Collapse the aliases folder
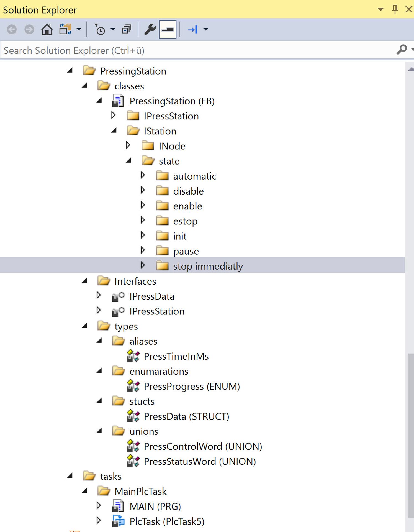This screenshot has width=414, height=532. point(99,341)
